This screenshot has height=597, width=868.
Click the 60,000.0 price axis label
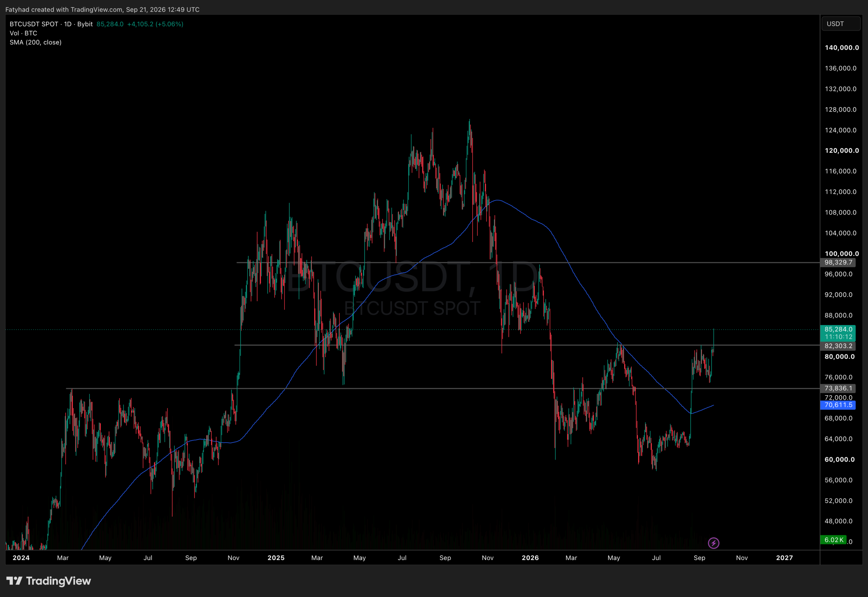[x=840, y=459]
